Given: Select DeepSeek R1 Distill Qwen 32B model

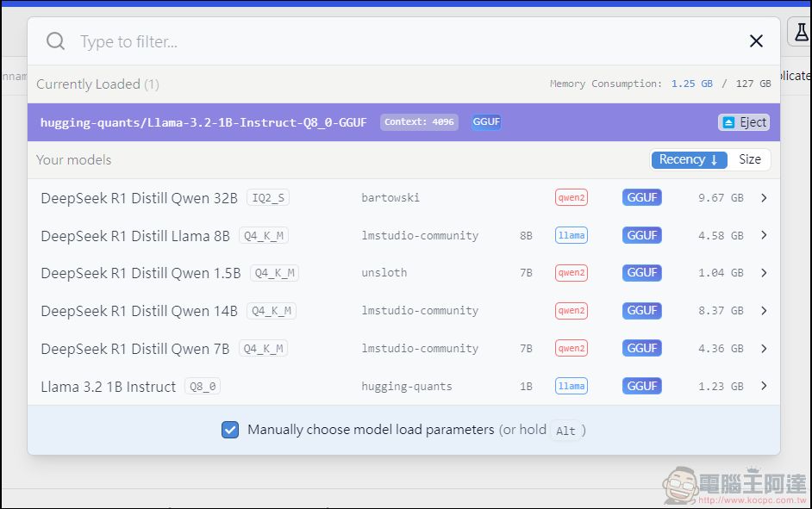Looking at the screenshot, I should (404, 197).
